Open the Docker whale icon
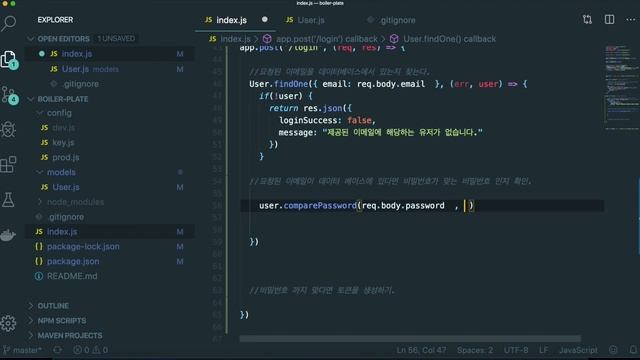 [8, 235]
